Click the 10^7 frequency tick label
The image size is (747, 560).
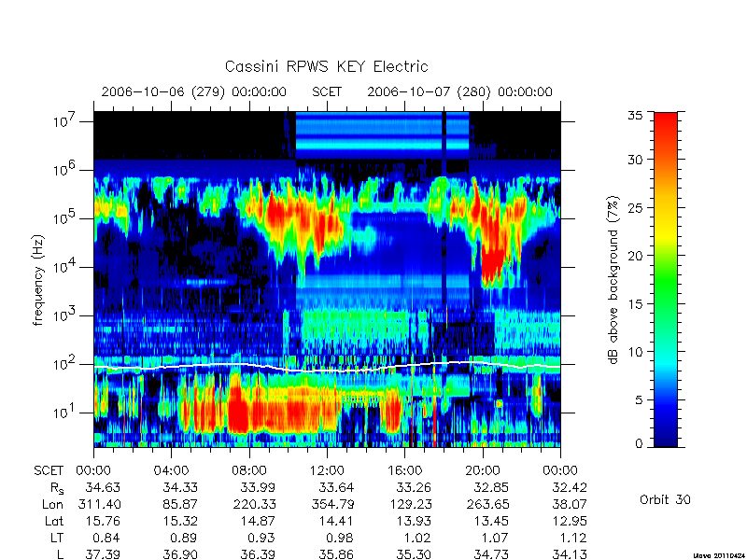coord(63,121)
